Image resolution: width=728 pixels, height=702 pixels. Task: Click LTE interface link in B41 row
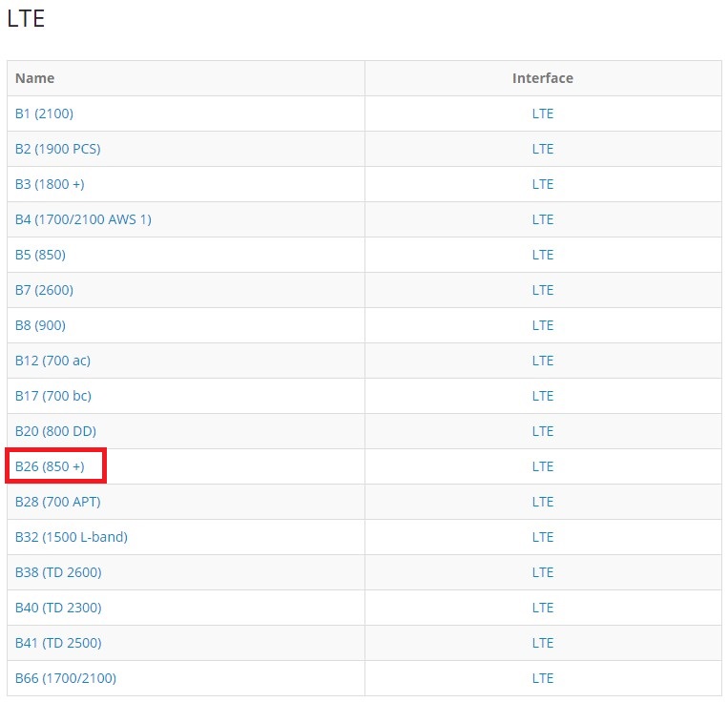click(543, 643)
